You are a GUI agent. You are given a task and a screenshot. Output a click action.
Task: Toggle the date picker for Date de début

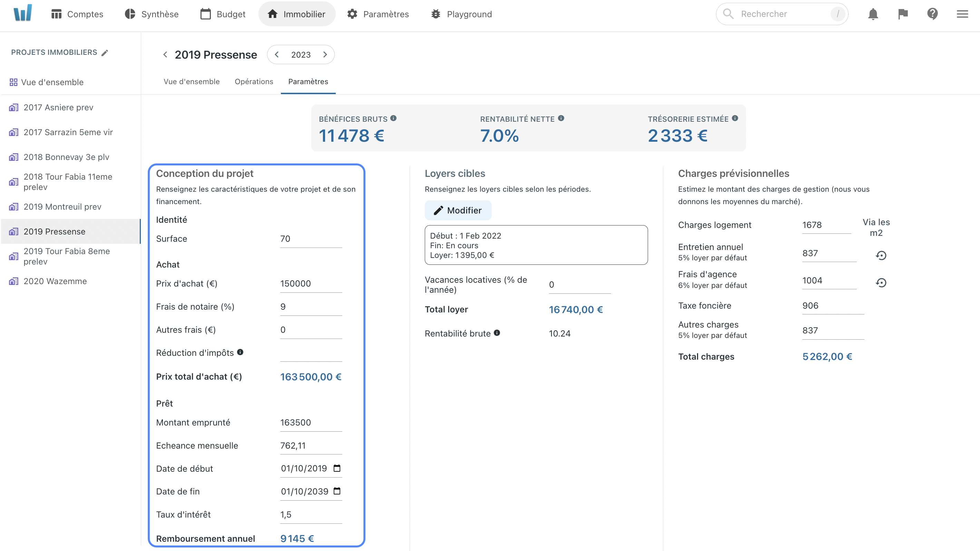[339, 468]
